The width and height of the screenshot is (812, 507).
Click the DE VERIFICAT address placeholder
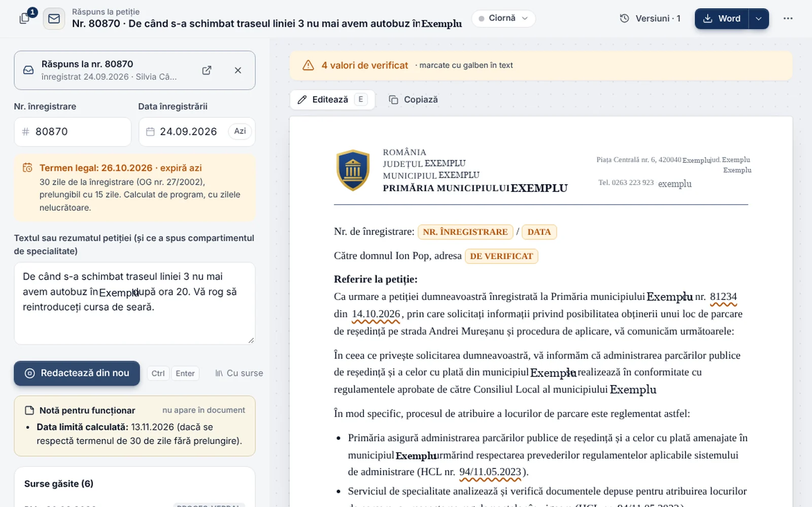point(501,256)
